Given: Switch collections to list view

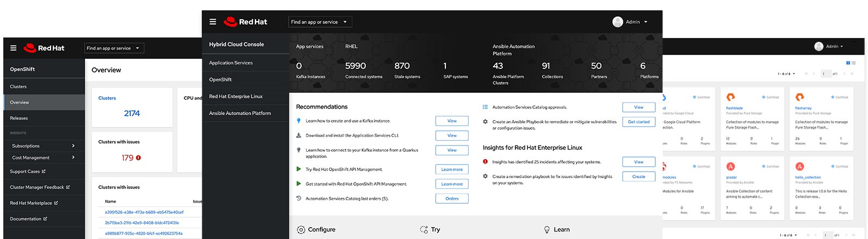Looking at the screenshot, I should tap(854, 63).
